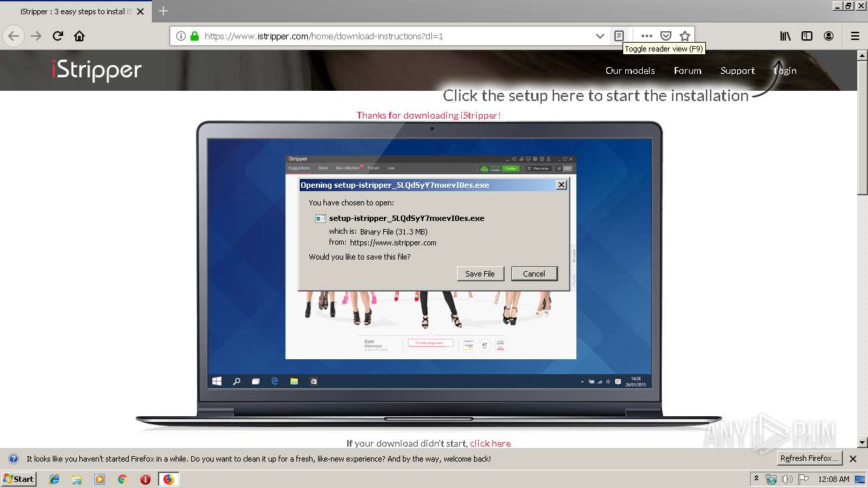Open the Windows Start menu

pos(18,479)
